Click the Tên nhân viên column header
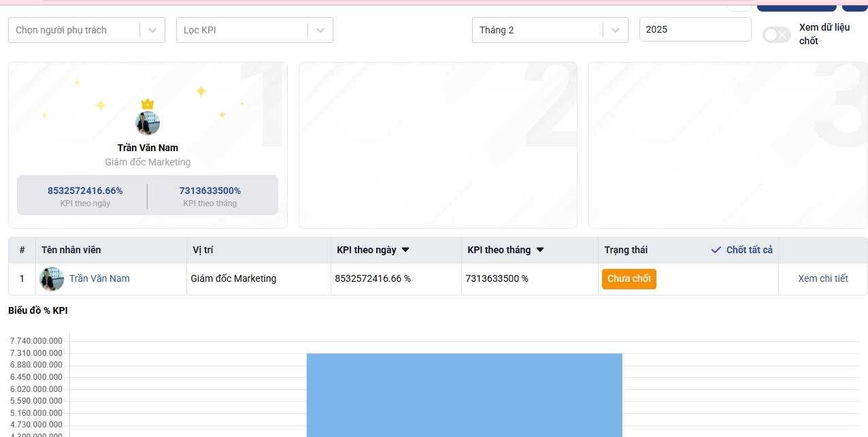The image size is (868, 437). point(71,250)
